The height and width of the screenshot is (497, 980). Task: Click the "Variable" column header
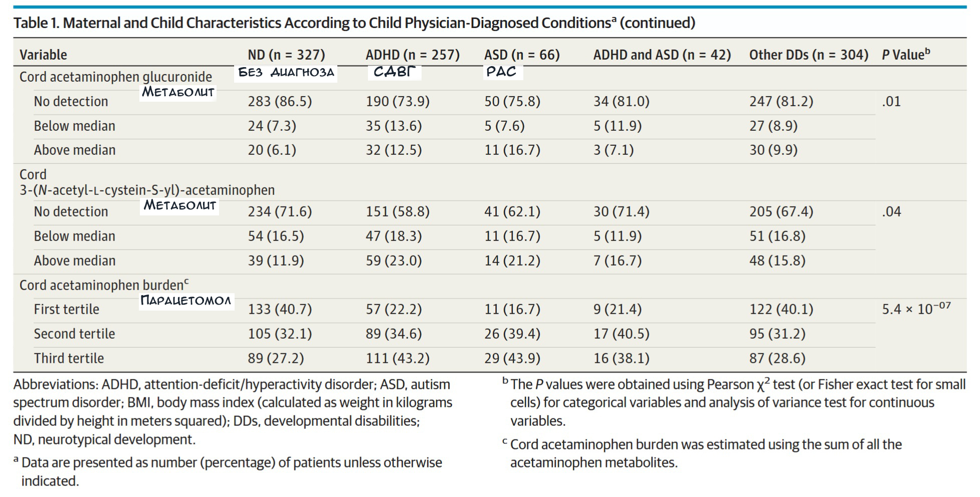[43, 55]
